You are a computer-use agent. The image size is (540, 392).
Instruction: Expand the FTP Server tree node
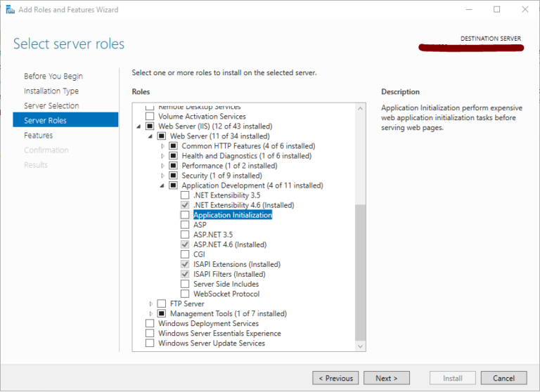pyautogui.click(x=150, y=303)
